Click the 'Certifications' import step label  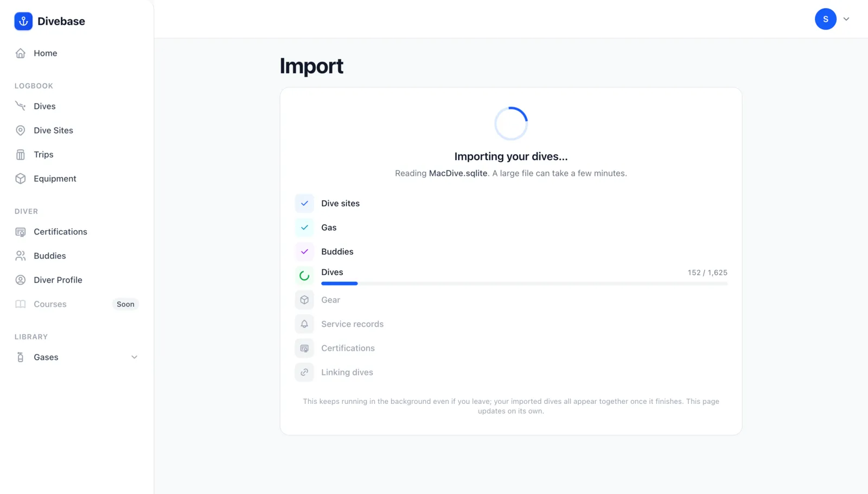[348, 348]
